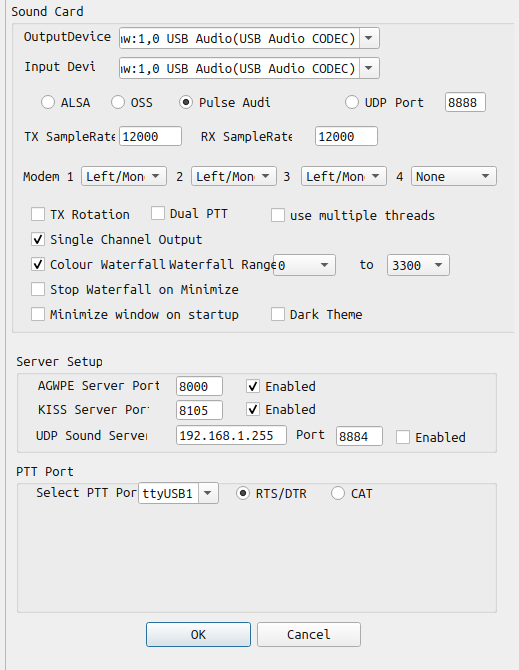Select CAT radio button
This screenshot has height=670, width=519.
tap(337, 494)
